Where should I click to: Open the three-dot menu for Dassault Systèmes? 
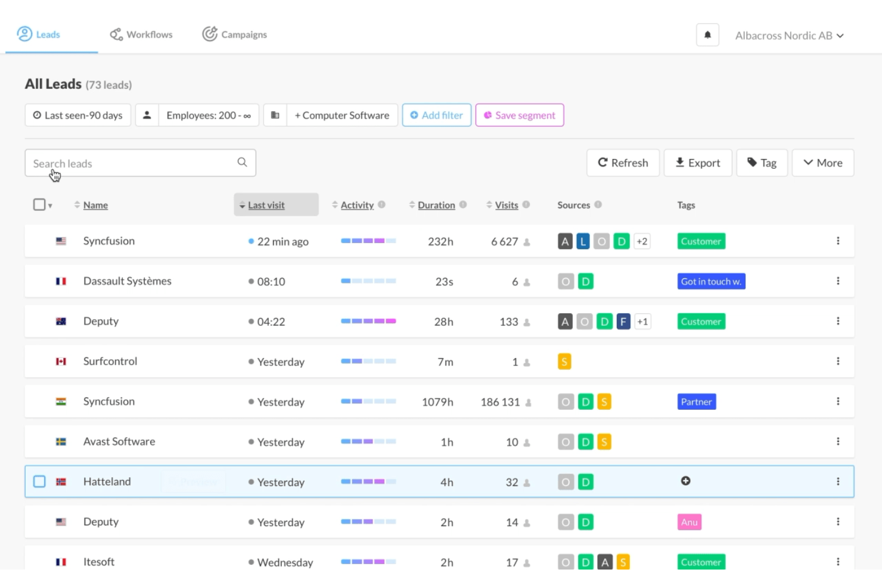pyautogui.click(x=837, y=281)
